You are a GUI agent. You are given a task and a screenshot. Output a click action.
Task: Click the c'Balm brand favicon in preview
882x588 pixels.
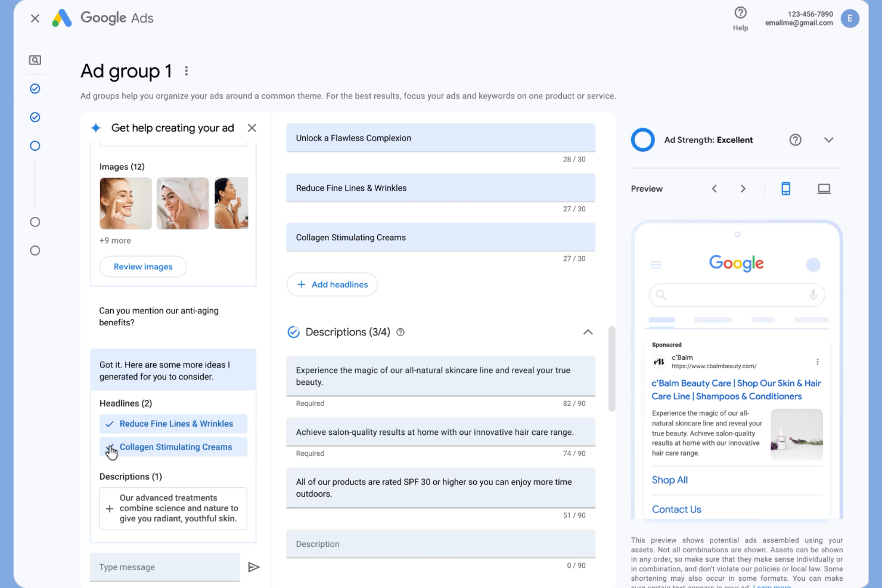659,362
